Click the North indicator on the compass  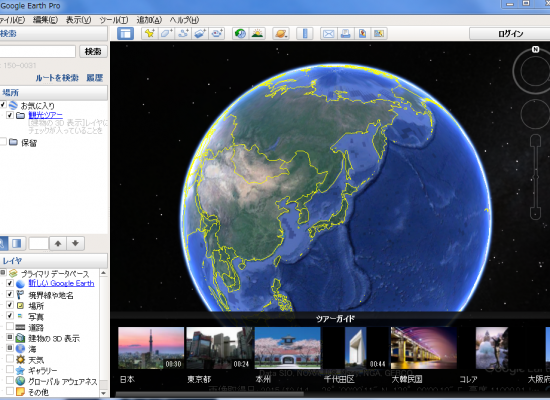pyautogui.click(x=535, y=49)
